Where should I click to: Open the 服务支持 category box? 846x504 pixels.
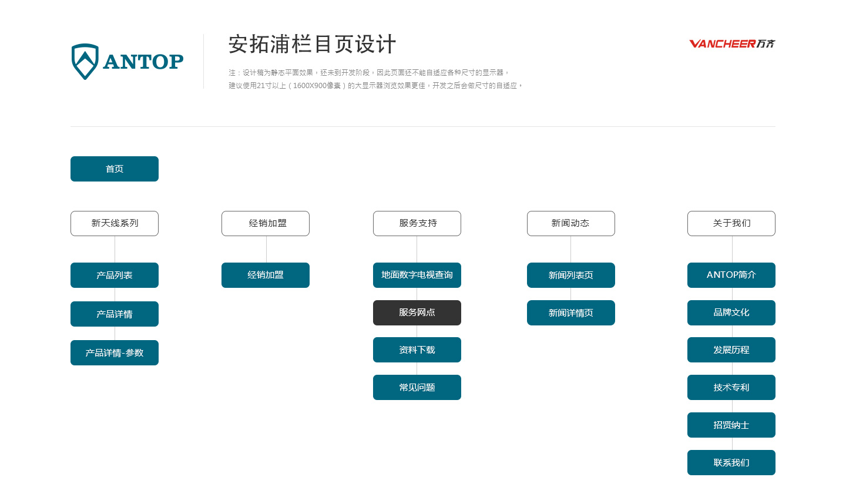(x=417, y=223)
